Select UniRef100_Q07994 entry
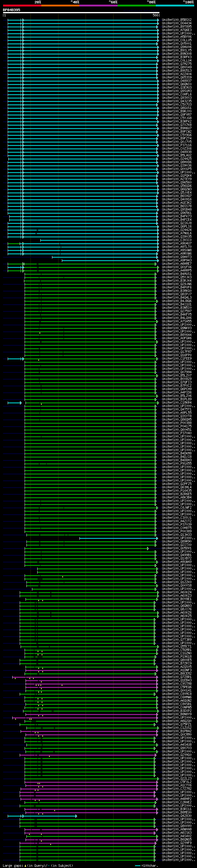 [x=177, y=372]
